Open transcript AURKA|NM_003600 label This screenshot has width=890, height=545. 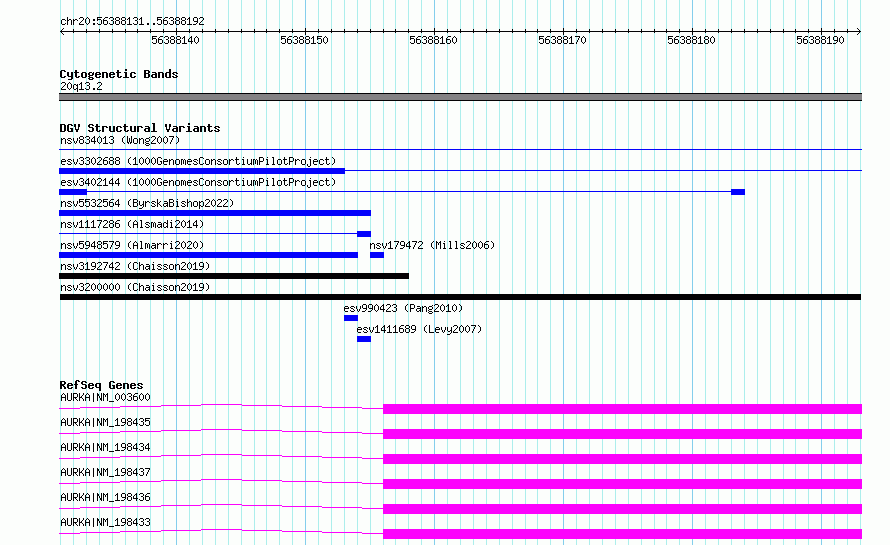point(105,397)
